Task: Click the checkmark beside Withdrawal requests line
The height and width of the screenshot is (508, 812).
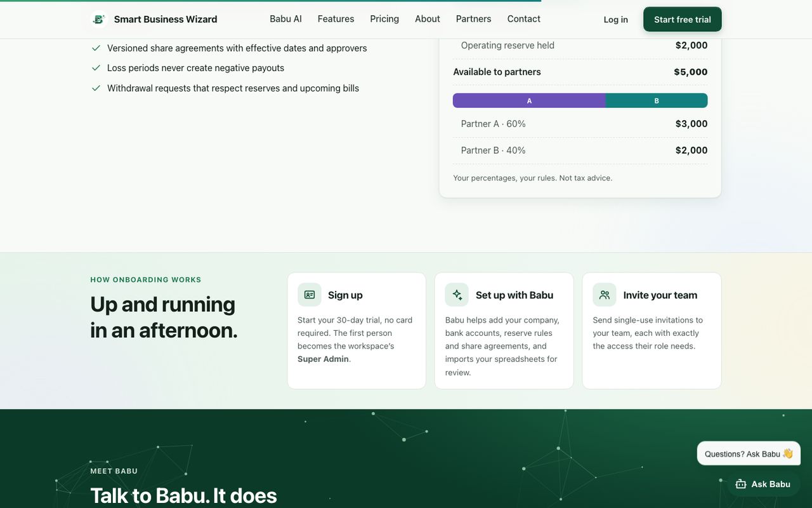Action: click(x=96, y=88)
